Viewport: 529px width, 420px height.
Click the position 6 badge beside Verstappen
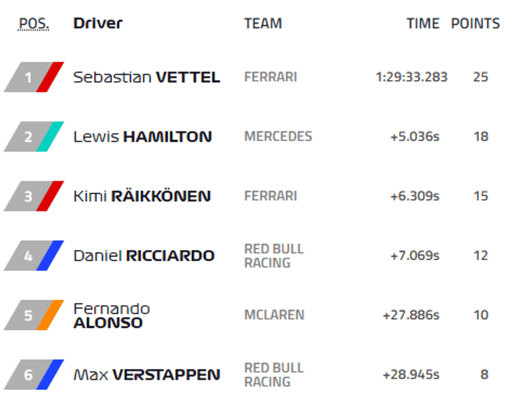pos(28,375)
